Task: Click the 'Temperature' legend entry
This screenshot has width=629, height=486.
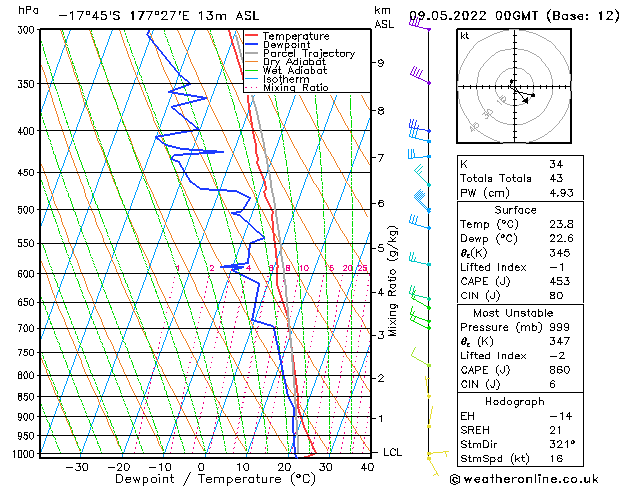Action: [x=296, y=36]
